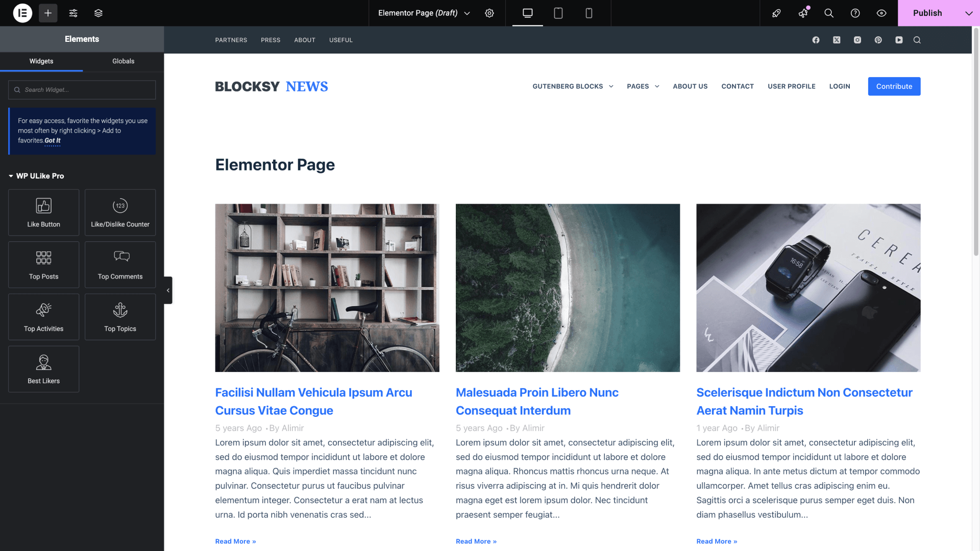Select the Like/Dislike Counter widget

pos(120,212)
